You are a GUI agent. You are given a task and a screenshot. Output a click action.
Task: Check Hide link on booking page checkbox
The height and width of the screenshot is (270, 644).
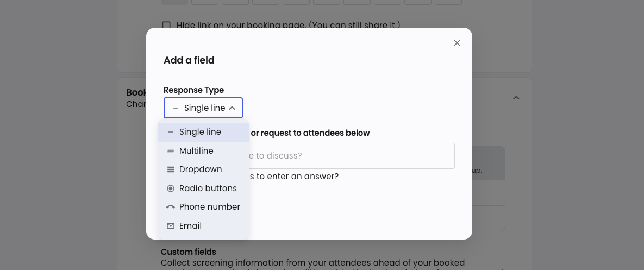166,25
